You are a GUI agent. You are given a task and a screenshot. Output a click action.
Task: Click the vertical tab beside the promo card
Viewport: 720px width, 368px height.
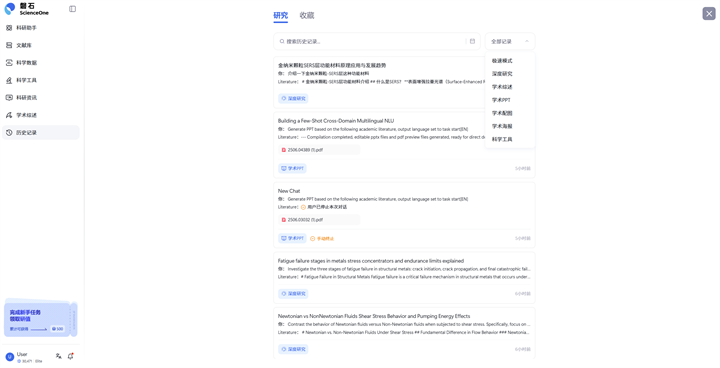(74, 319)
